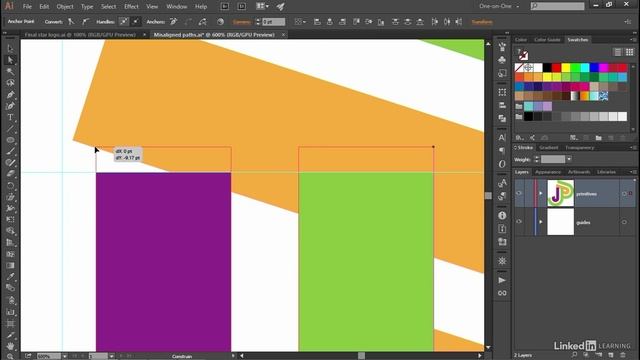This screenshot has height=360, width=640.
Task: Select the Pen tool
Action: click(10, 95)
